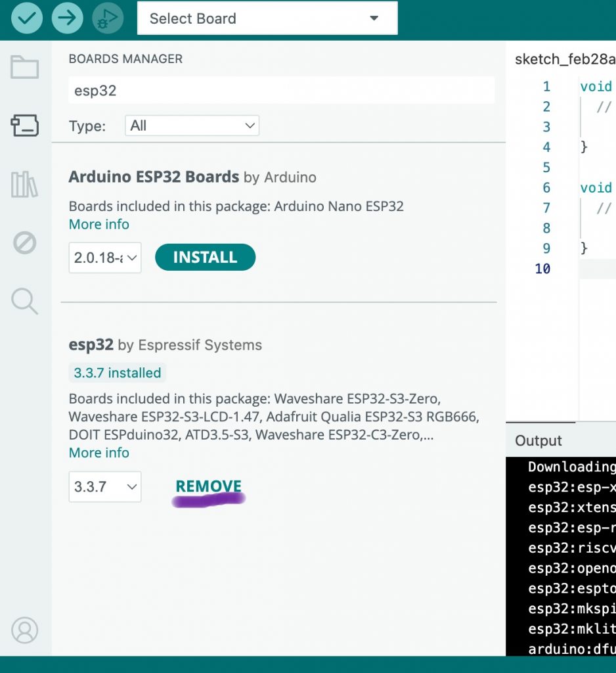Open the Sketchbook folder in sidebar
Screen dimensions: 616x673
coord(25,67)
